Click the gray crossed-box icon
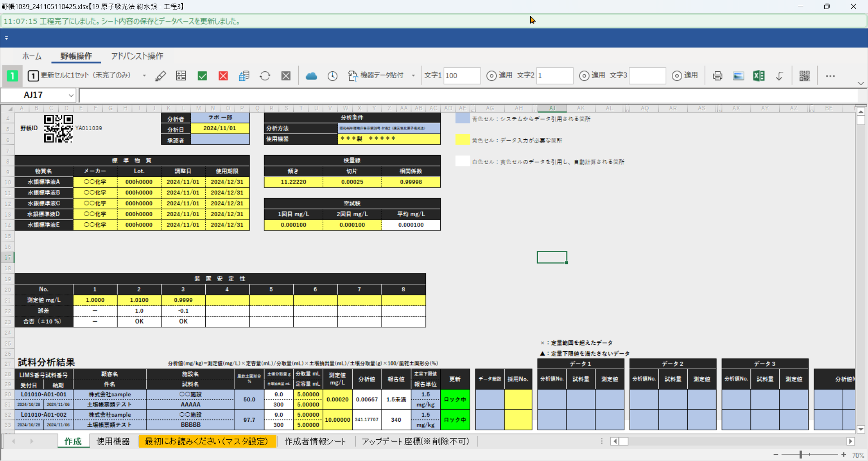Image resolution: width=868 pixels, height=461 pixels. click(x=286, y=76)
